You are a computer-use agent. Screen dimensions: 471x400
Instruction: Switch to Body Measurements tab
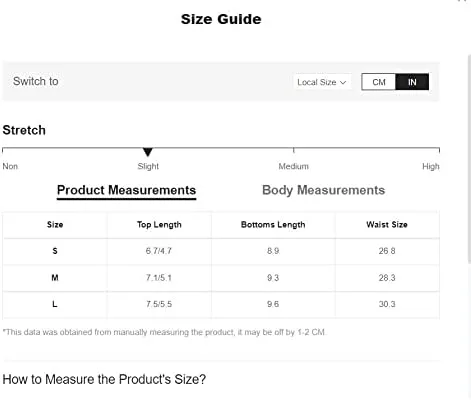tap(323, 190)
